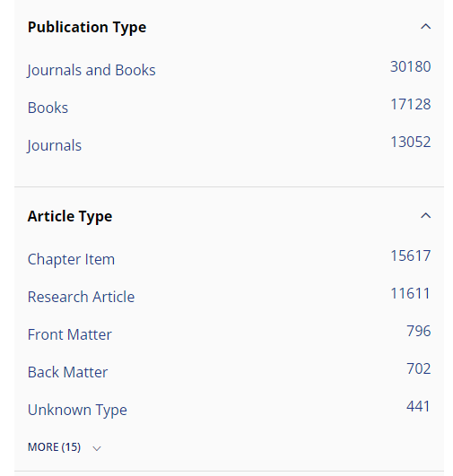453x476 pixels.
Task: Click the 15617 count for Chapter Item
Action: pos(411,255)
